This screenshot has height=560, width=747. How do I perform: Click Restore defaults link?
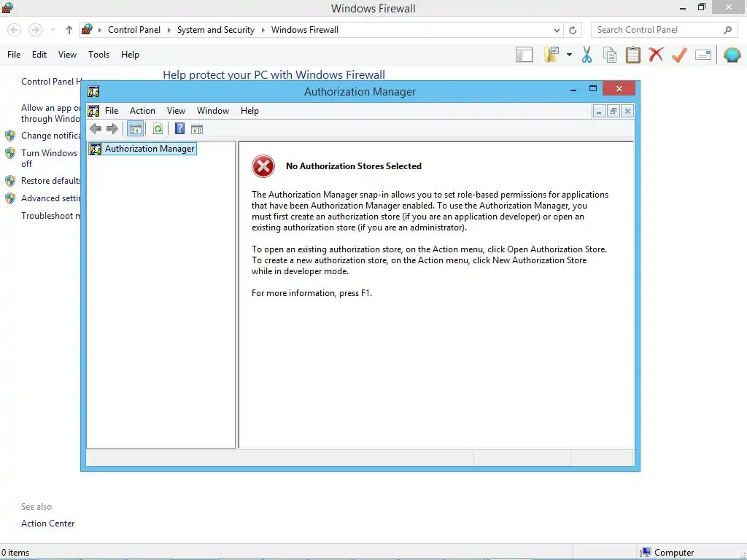tap(51, 181)
